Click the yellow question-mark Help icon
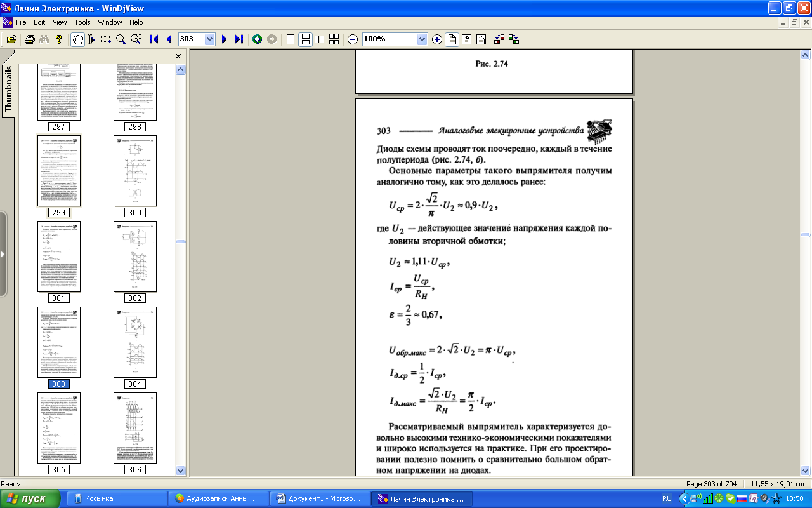812x508 pixels. (x=59, y=39)
